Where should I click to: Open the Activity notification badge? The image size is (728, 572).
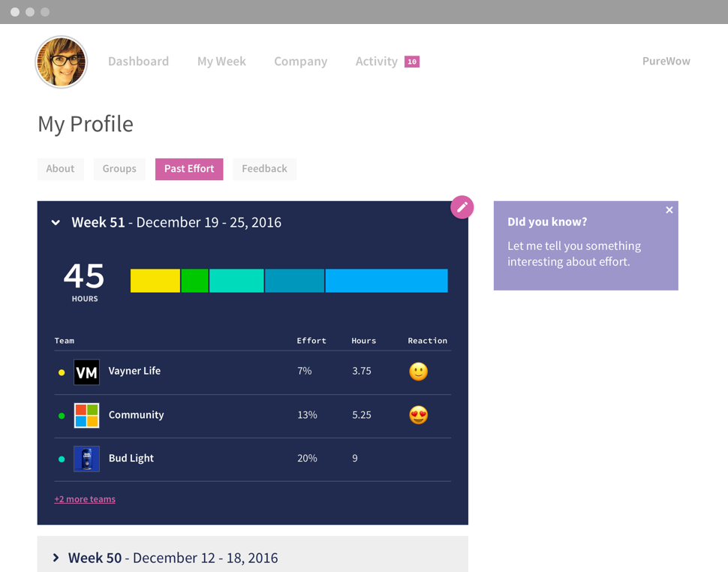[411, 62]
